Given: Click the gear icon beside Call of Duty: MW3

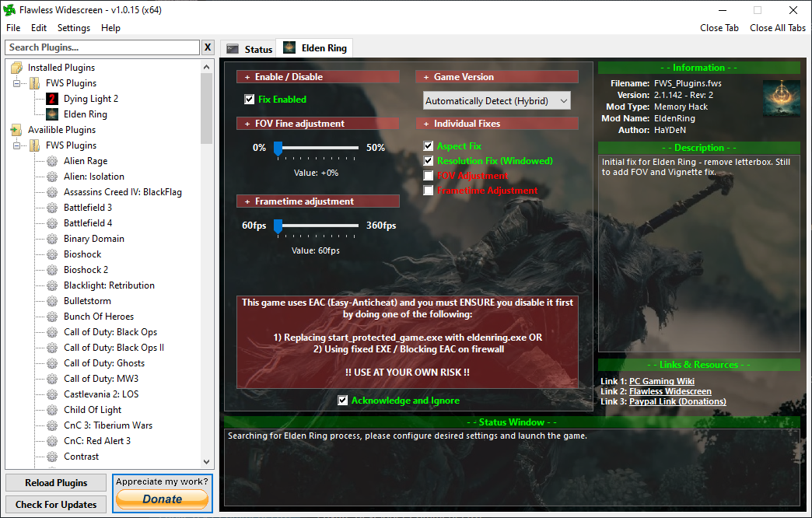Looking at the screenshot, I should (x=52, y=379).
